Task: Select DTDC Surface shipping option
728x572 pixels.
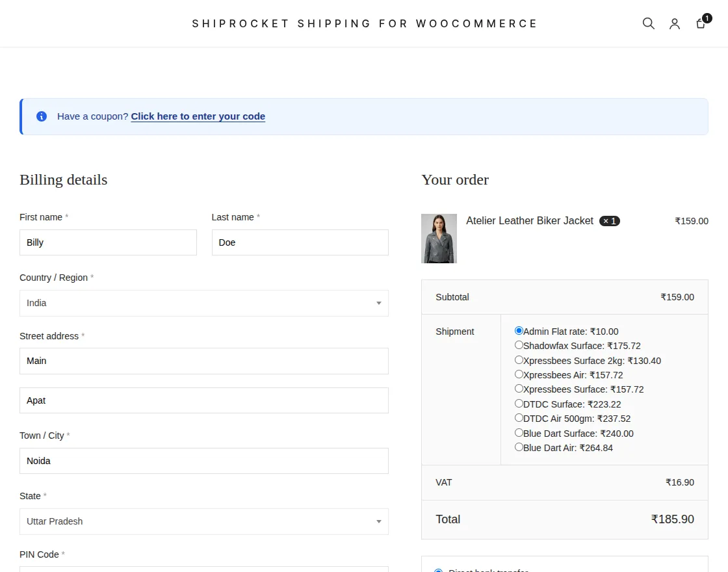Action: (x=519, y=404)
